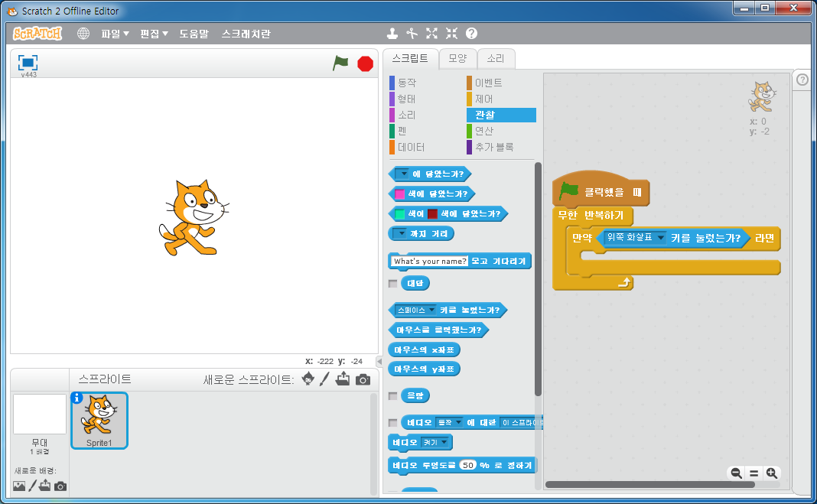The image size is (817, 504).
Task: Reset scripts area zoom equals icon
Action: coord(754,473)
